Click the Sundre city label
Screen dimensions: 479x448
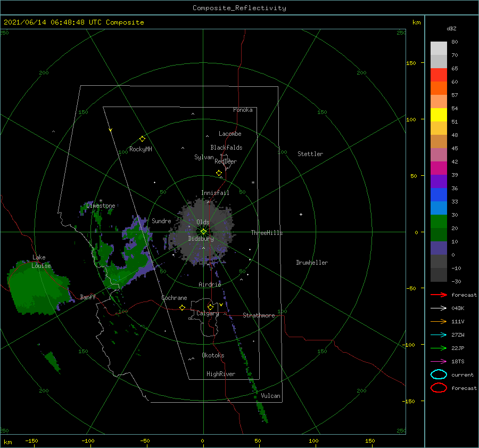[161, 221]
